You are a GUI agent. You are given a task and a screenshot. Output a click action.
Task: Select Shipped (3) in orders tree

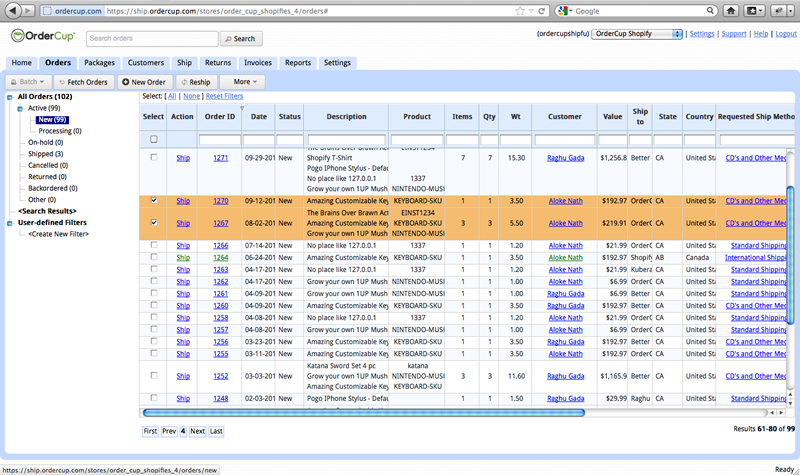click(x=45, y=154)
